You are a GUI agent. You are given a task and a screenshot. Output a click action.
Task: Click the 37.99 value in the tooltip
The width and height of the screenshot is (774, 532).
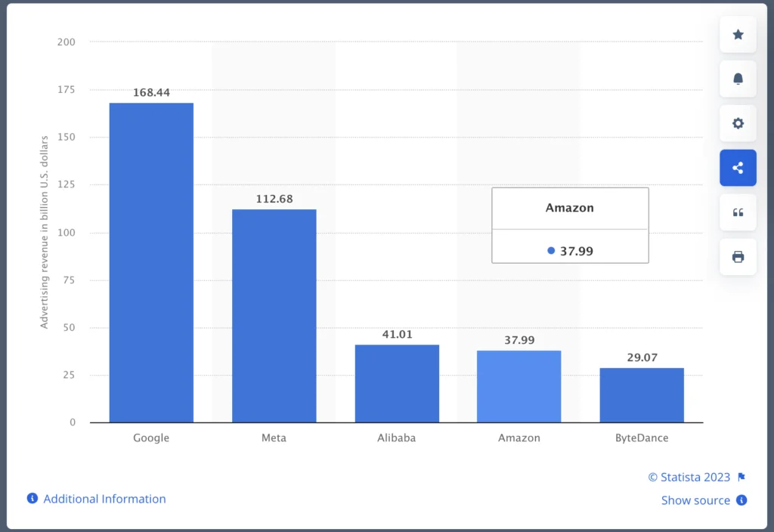[577, 251]
